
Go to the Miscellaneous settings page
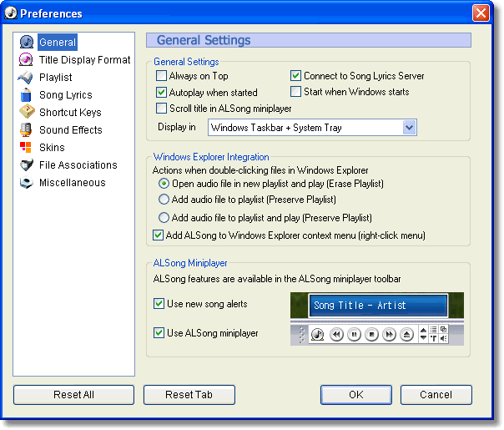pos(73,183)
